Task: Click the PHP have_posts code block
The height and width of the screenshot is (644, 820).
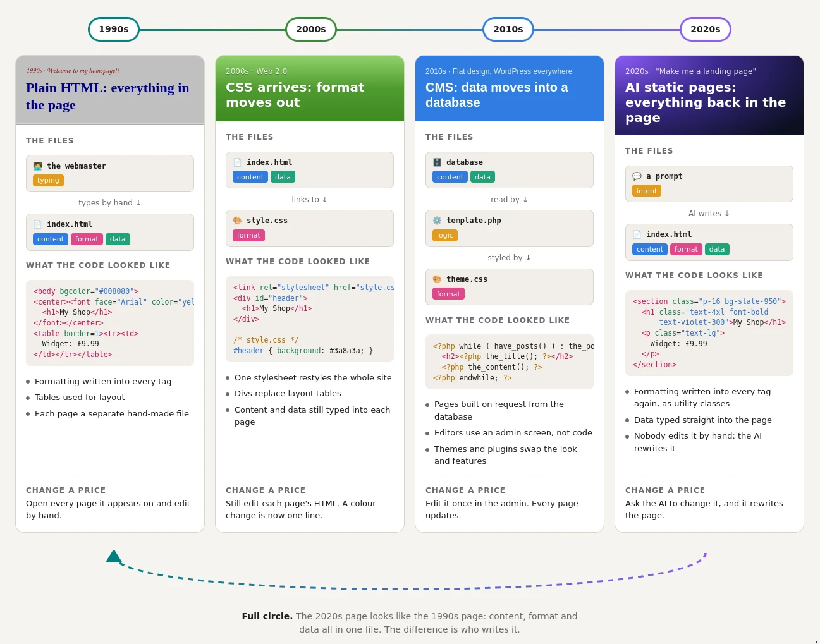Action: point(510,362)
